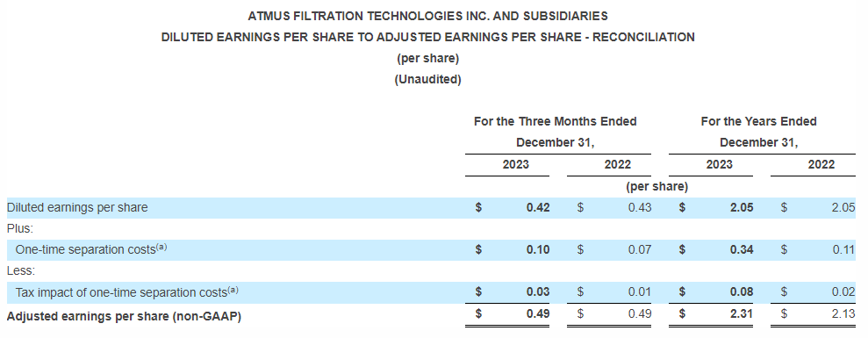Click 'One-time separation costs' row label
The image size is (868, 338).
click(x=90, y=249)
